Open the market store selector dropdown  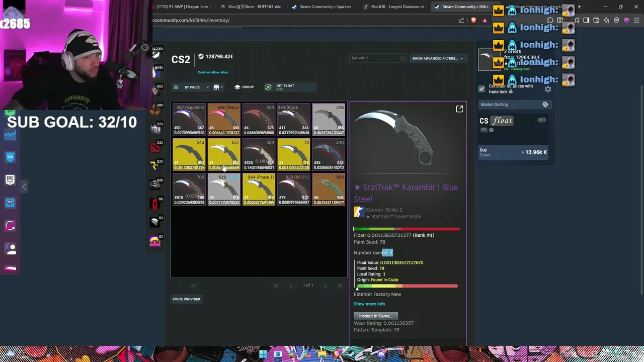(x=218, y=87)
